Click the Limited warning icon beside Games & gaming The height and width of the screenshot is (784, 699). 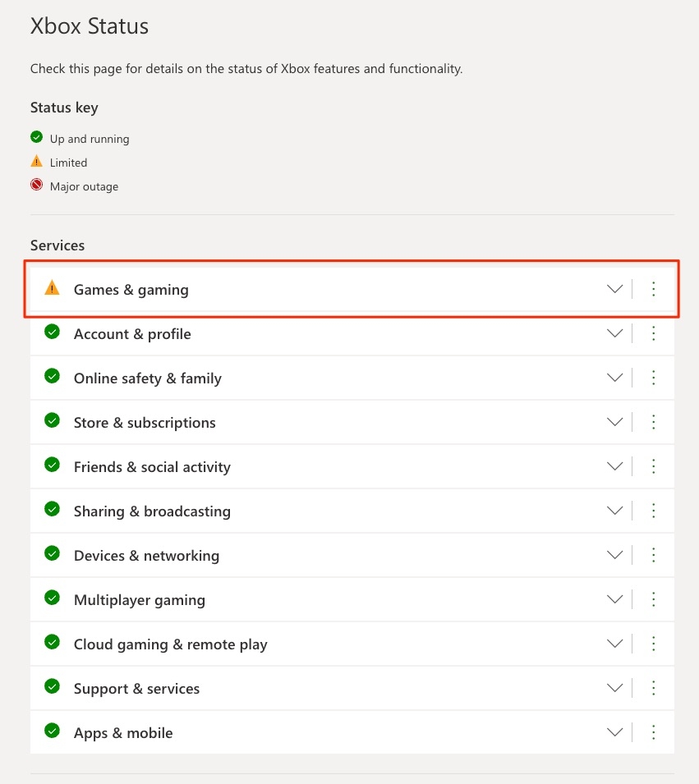[52, 288]
